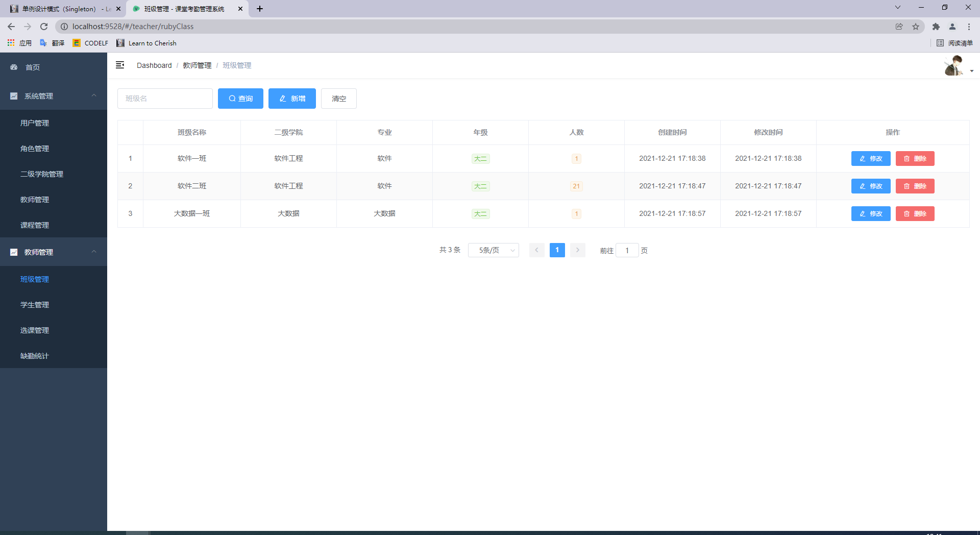Click the browser extensions puzzle icon
Viewport: 980px width, 535px height.
(x=936, y=26)
